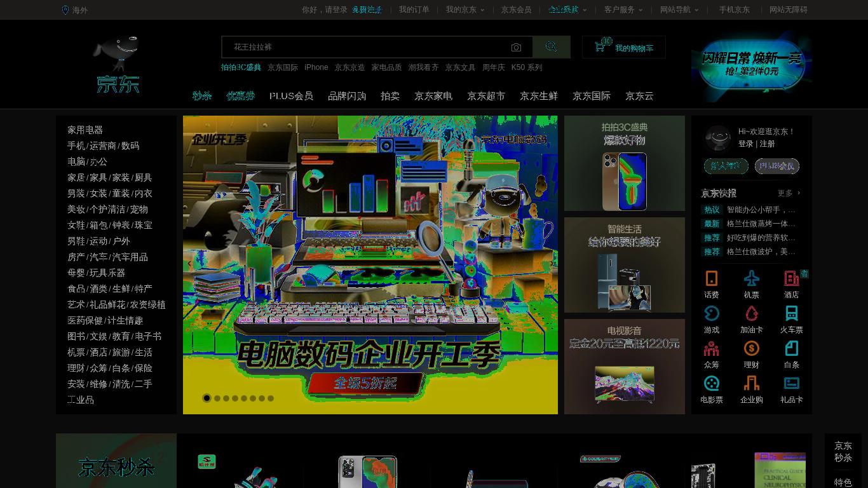Open the 拍拍3C盛典 promo thumbnail
The width and height of the screenshot is (868, 488).
(625, 163)
